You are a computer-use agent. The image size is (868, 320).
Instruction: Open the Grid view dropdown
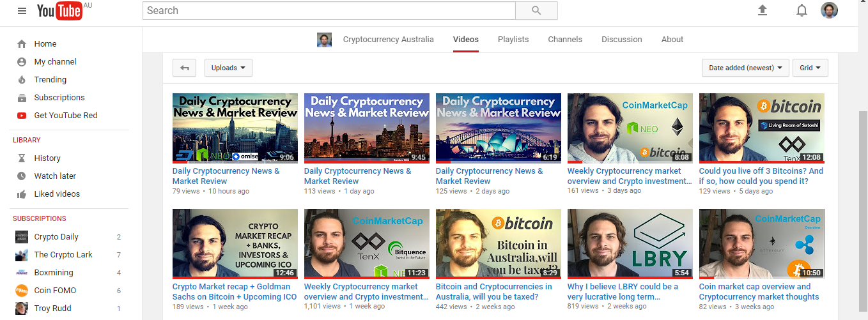coord(810,68)
